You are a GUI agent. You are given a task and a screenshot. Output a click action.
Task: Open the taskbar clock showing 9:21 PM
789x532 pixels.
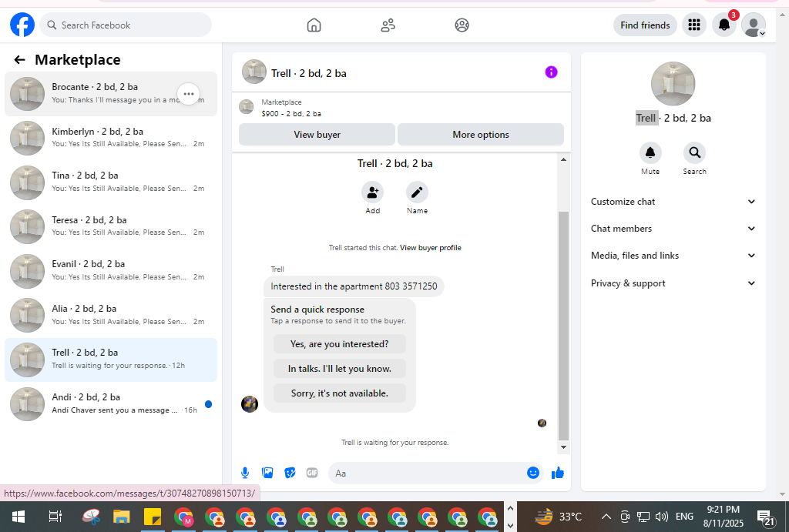723,517
